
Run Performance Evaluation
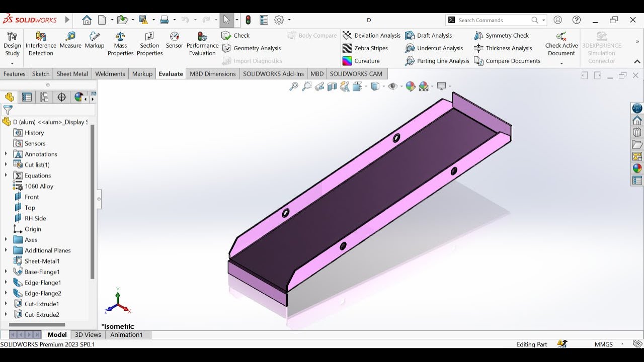click(202, 44)
